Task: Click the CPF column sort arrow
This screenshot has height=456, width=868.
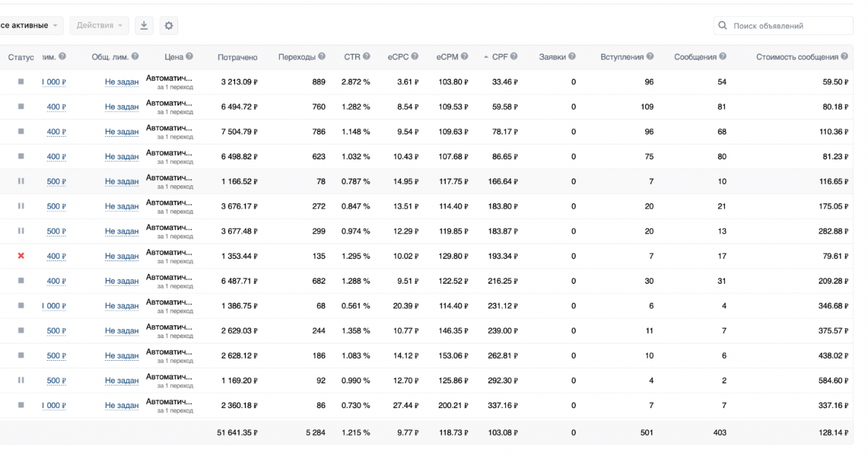Action: pyautogui.click(x=486, y=57)
